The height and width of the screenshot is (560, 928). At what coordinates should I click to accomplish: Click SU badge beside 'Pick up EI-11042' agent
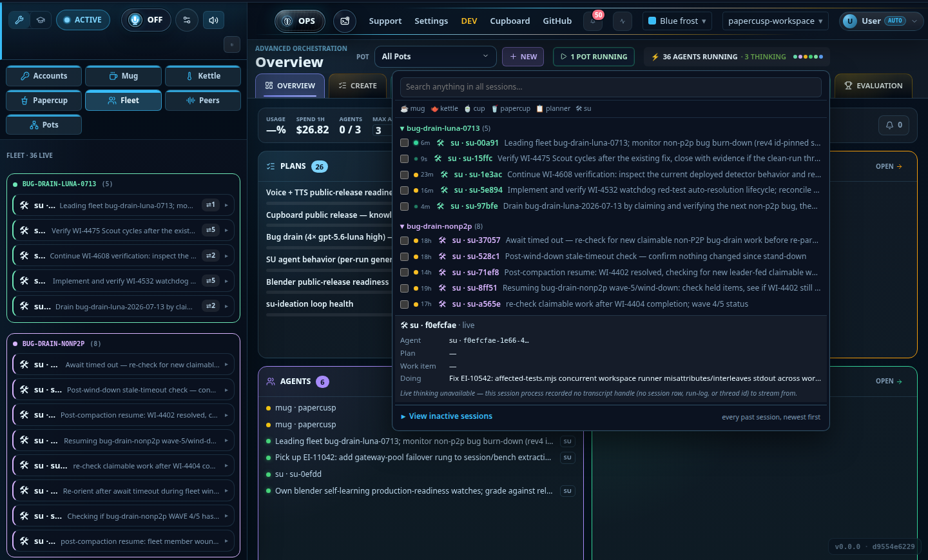[x=567, y=458]
